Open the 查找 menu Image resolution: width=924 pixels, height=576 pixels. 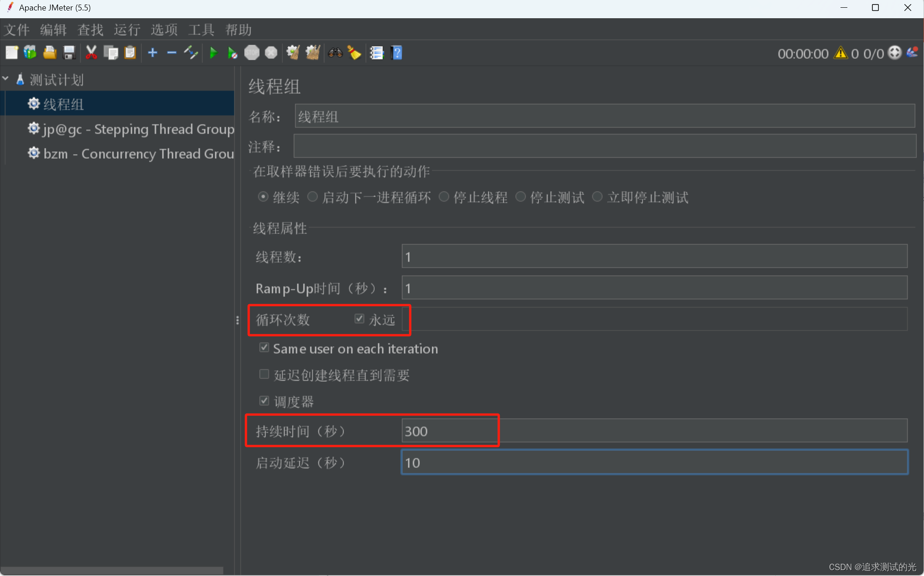(90, 30)
